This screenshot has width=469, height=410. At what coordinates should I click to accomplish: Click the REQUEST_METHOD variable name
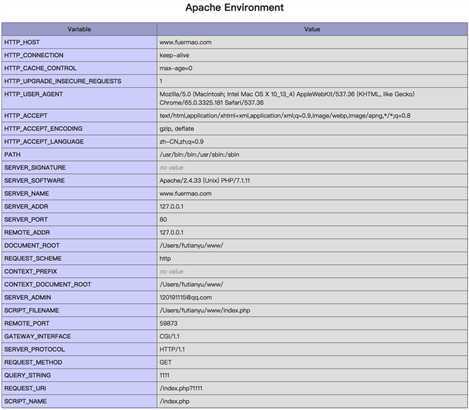tap(33, 363)
